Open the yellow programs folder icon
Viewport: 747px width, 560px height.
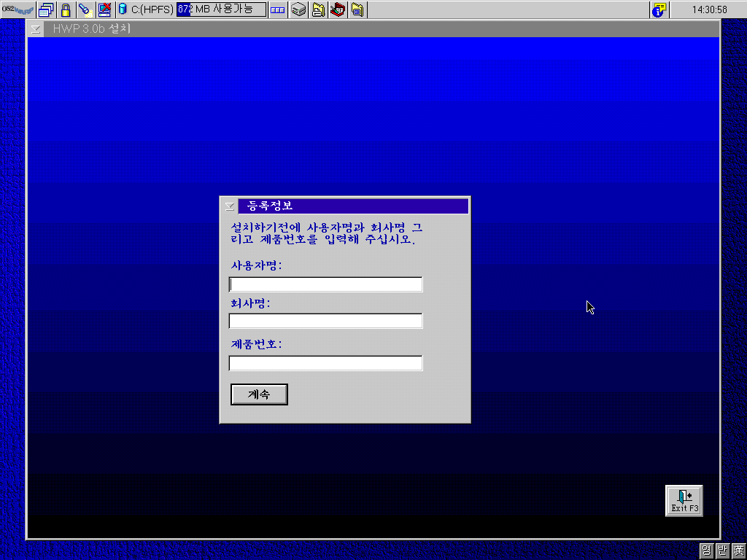tap(357, 9)
